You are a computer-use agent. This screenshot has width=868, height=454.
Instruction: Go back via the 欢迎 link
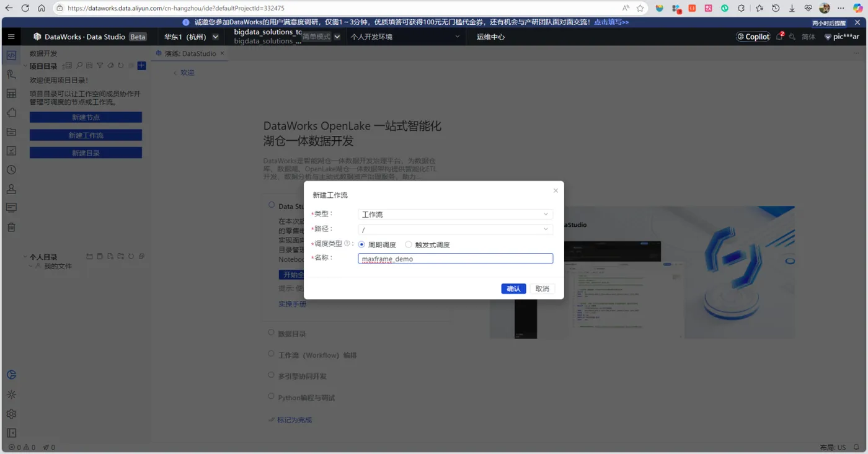(187, 73)
